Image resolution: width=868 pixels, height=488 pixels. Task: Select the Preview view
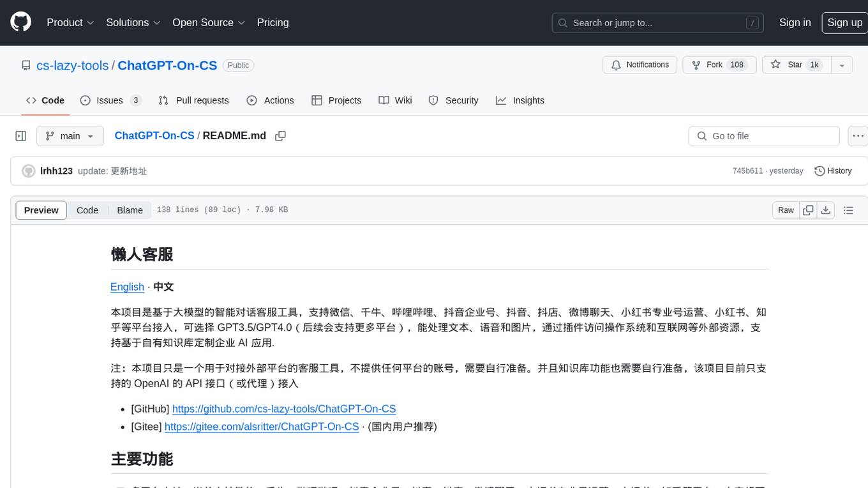tap(41, 210)
